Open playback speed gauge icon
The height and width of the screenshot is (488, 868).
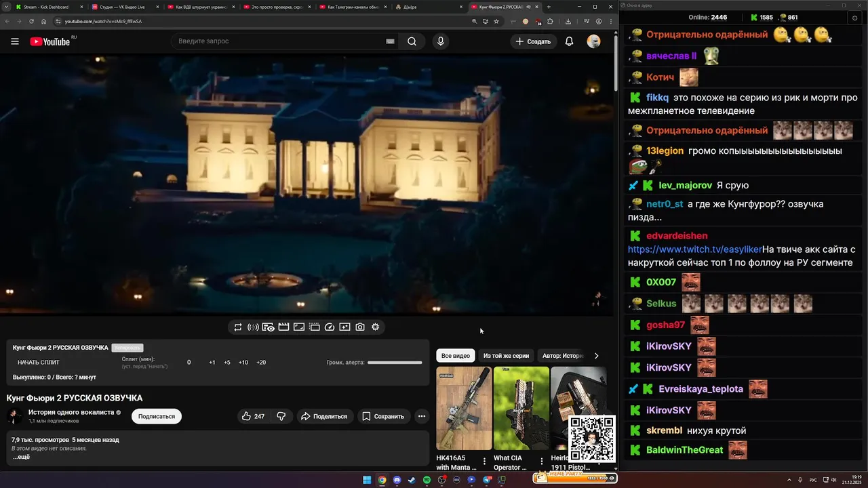tap(330, 327)
